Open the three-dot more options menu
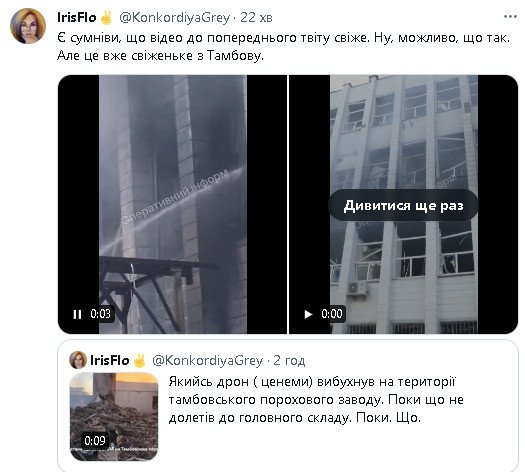 [510, 16]
